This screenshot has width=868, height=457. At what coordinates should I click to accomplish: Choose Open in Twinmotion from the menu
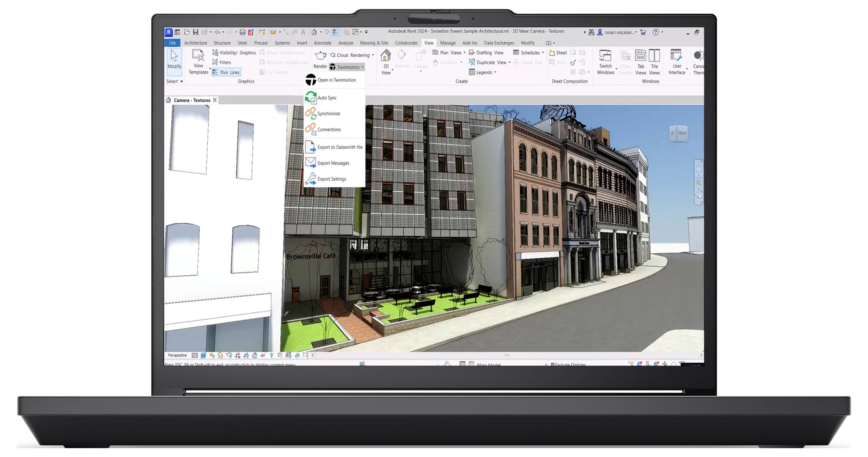coord(336,80)
